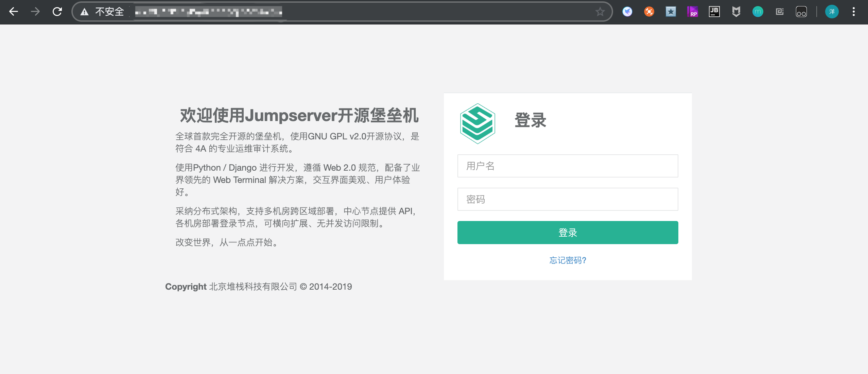The image size is (868, 374).
Task: Click the blurred URL in address bar
Action: [x=208, y=12]
